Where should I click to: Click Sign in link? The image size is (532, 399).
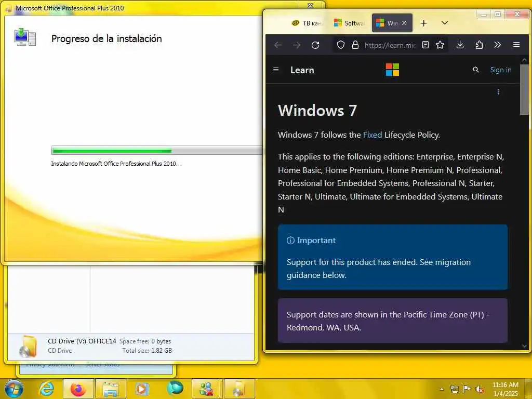(500, 70)
